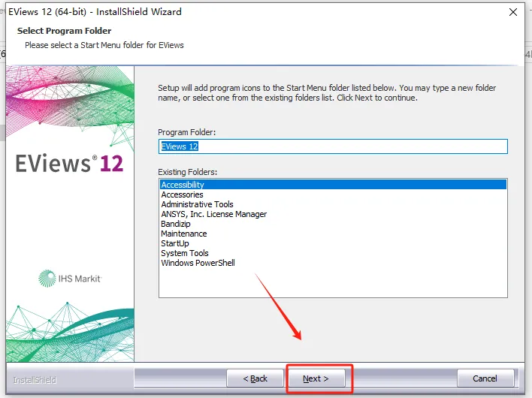532x398 pixels.
Task: Select Accessories folder in the list
Action: point(333,194)
